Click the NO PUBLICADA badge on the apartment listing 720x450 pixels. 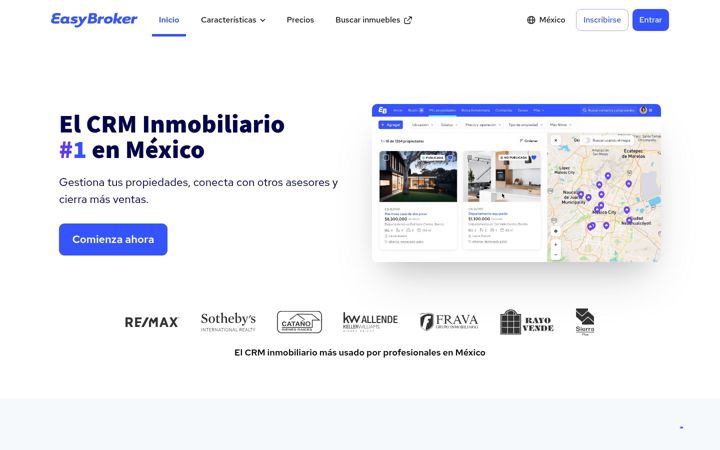click(513, 158)
